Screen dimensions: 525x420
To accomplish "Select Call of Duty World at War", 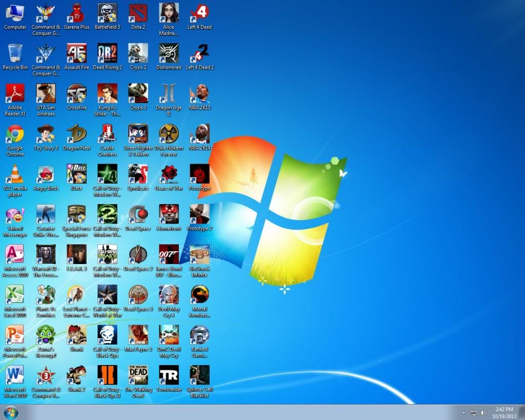I will (x=108, y=301).
